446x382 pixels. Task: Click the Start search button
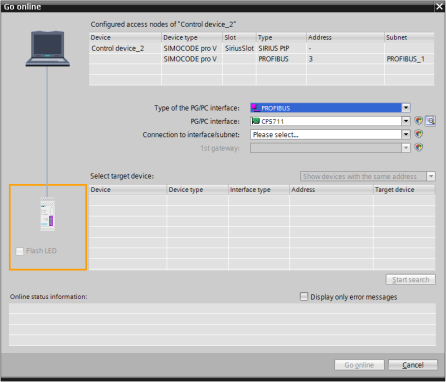click(411, 279)
